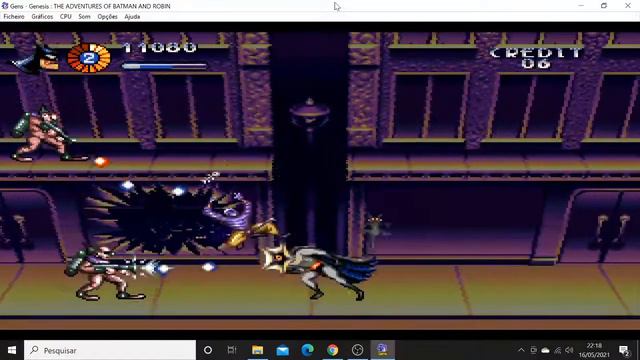Screen dimensions: 640x360
Task: Open the Gráficos menu
Action: pos(42,17)
